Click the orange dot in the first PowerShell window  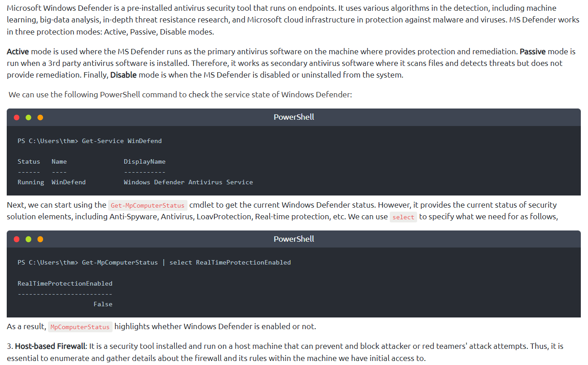click(x=40, y=117)
